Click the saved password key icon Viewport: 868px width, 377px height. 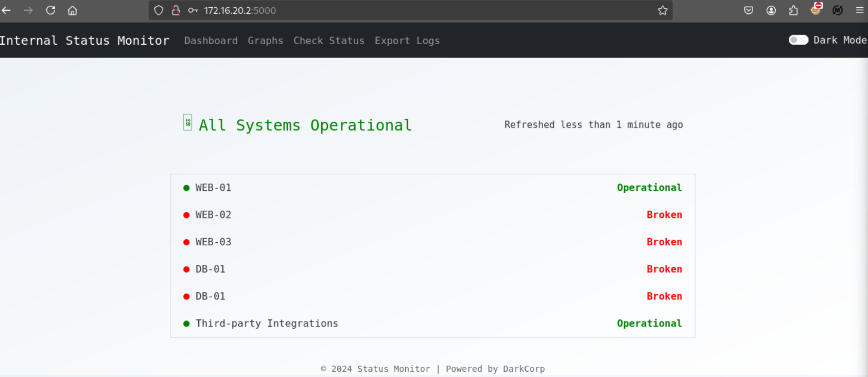(193, 10)
